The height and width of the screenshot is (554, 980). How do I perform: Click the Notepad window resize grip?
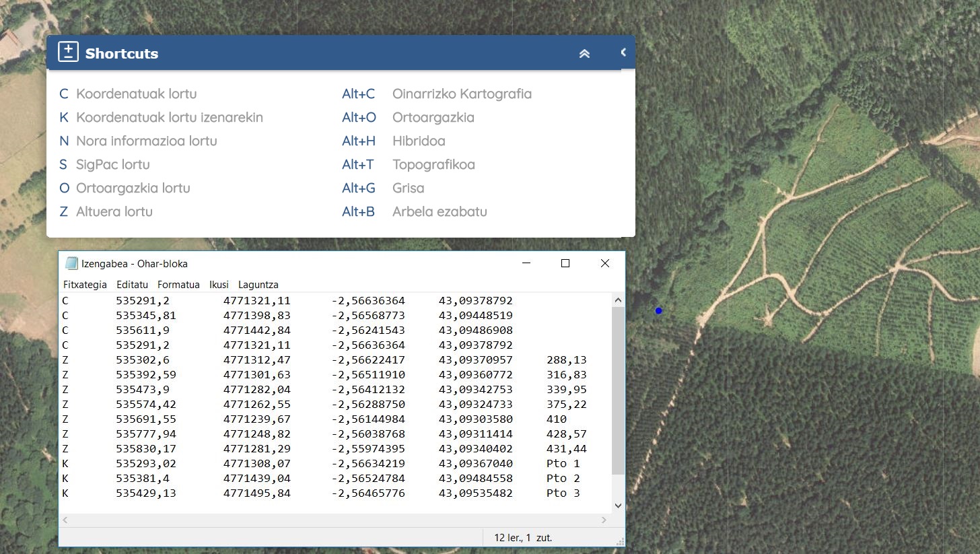pyautogui.click(x=620, y=541)
